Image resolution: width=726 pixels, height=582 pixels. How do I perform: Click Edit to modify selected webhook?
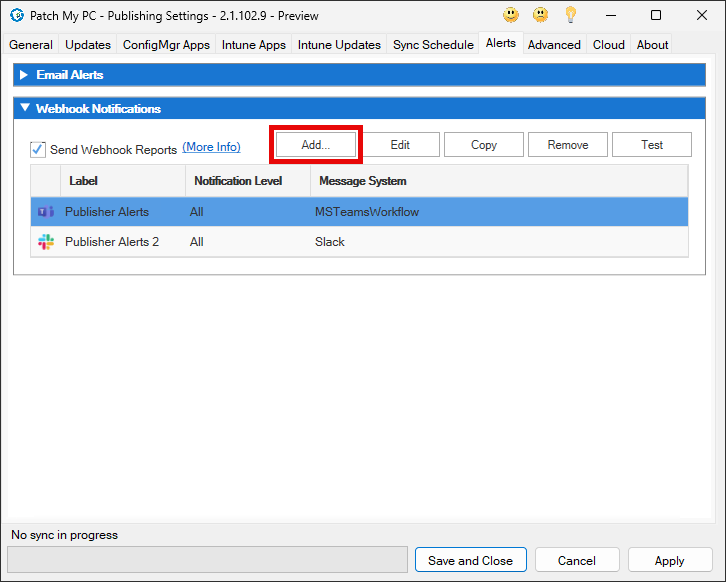400,144
